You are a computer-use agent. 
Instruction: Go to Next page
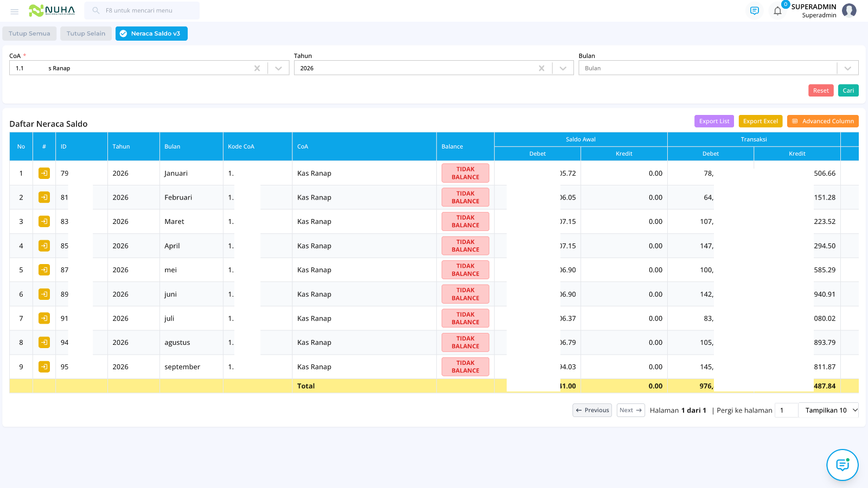click(630, 410)
